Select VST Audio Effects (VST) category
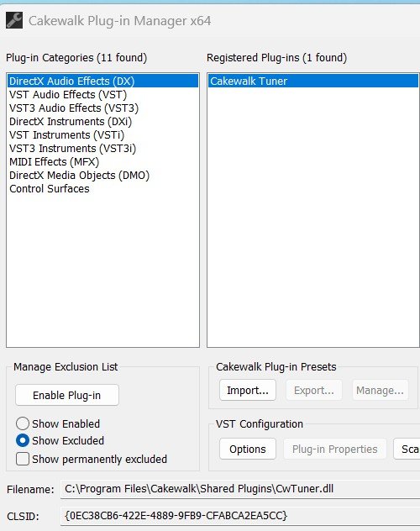Screen dimensions: 420x531 (x=102, y=94)
